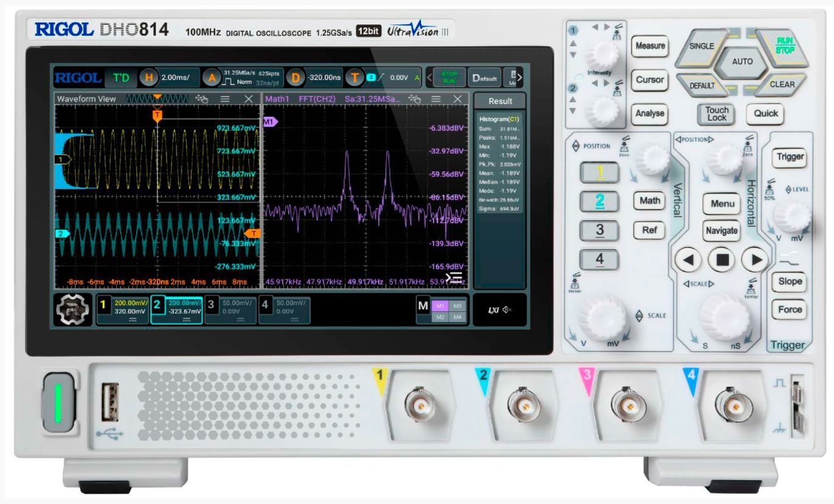The image size is (834, 504).
Task: Expand toolbar with the right chevron arrow
Action: click(520, 78)
